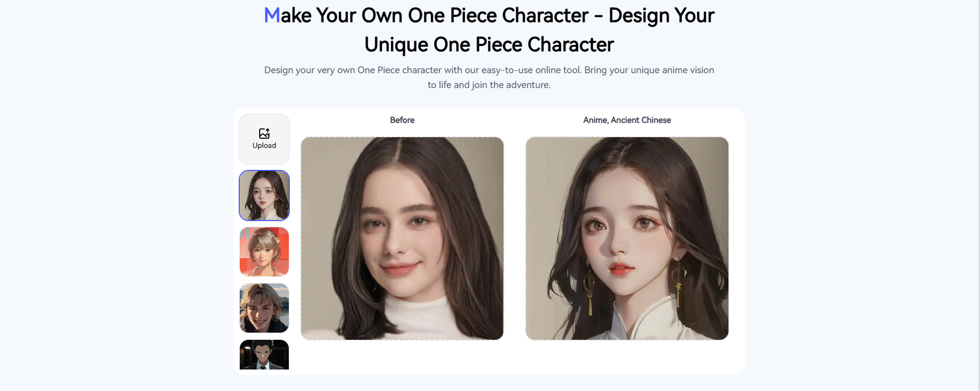Choose the red-background short-haired girl thumbnail
Viewport: 980px width, 391px height.
point(264,252)
